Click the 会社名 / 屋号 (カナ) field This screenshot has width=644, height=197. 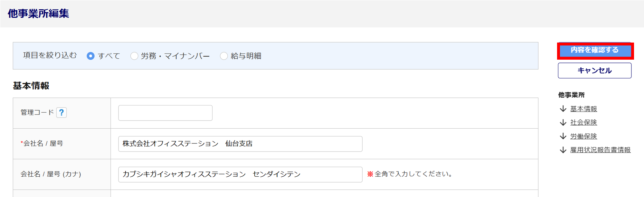coord(240,174)
